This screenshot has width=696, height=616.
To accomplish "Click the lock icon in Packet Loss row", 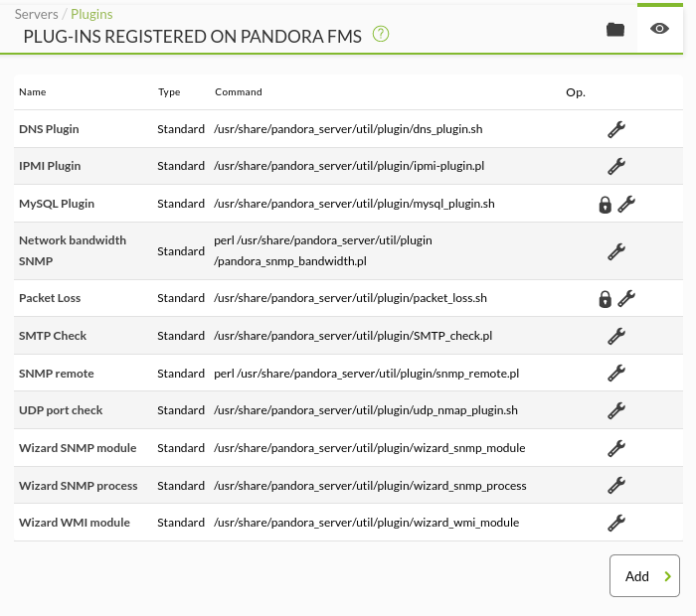I will (605, 299).
